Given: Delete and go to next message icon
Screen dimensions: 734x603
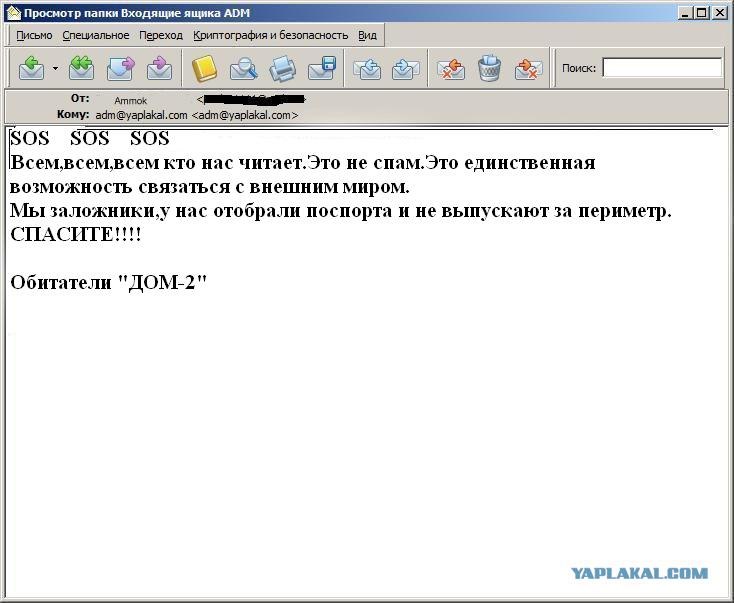Looking at the screenshot, I should 528,69.
